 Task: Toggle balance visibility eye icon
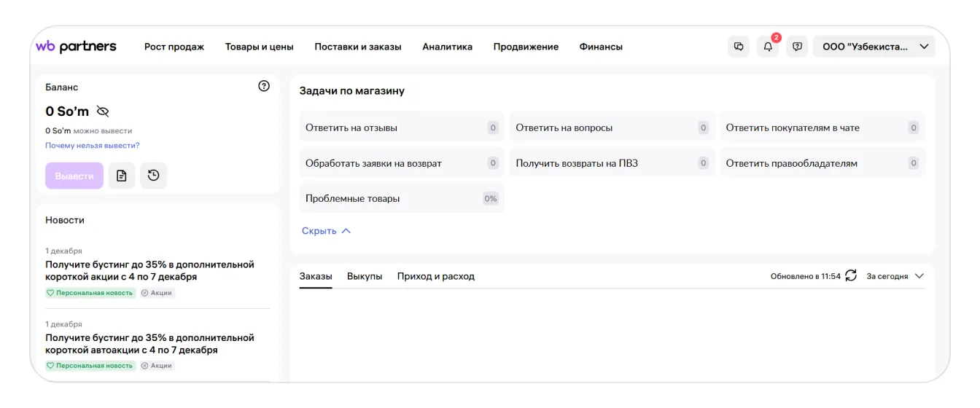pyautogui.click(x=103, y=111)
